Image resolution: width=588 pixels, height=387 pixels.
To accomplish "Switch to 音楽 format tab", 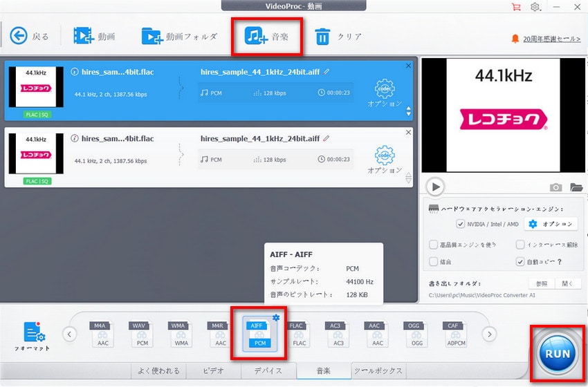I will pyautogui.click(x=324, y=370).
